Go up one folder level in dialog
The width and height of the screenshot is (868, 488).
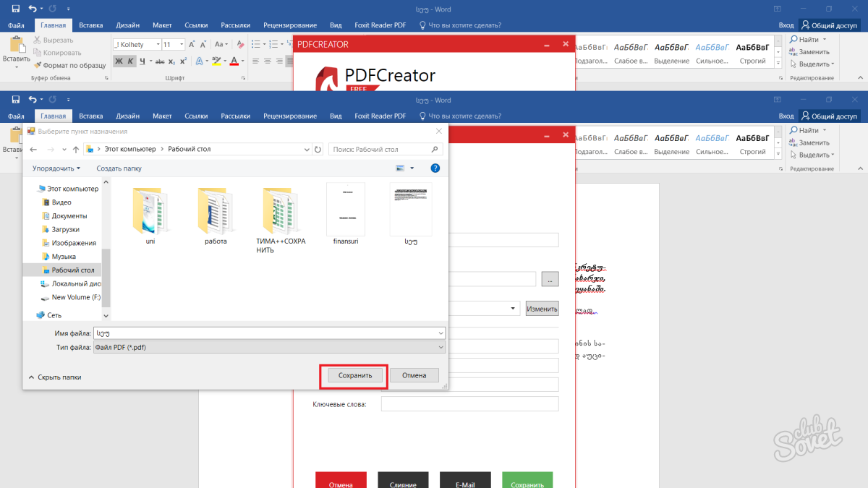pyautogui.click(x=75, y=149)
